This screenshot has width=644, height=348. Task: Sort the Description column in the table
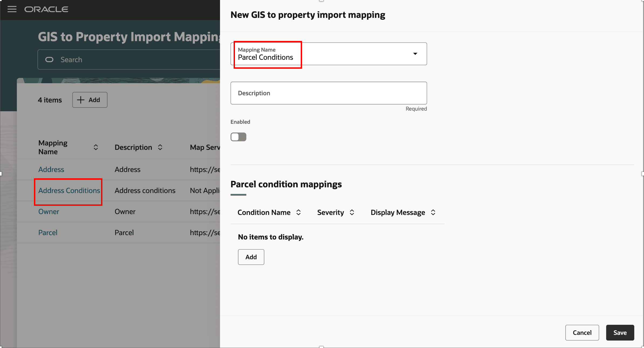[160, 147]
